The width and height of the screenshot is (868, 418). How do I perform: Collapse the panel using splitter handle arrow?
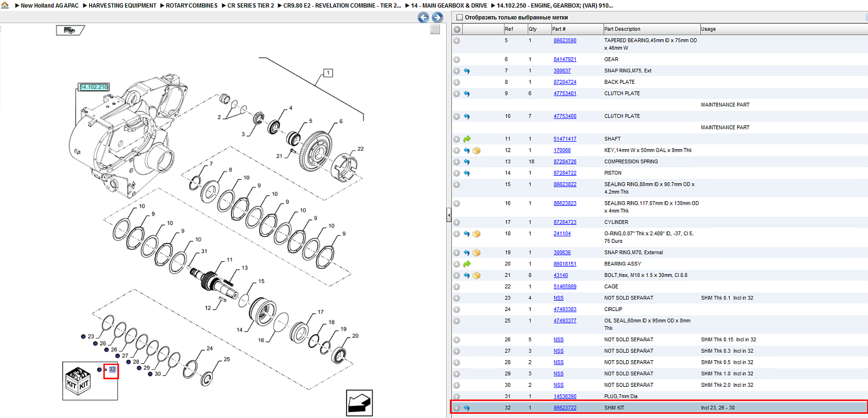click(448, 215)
